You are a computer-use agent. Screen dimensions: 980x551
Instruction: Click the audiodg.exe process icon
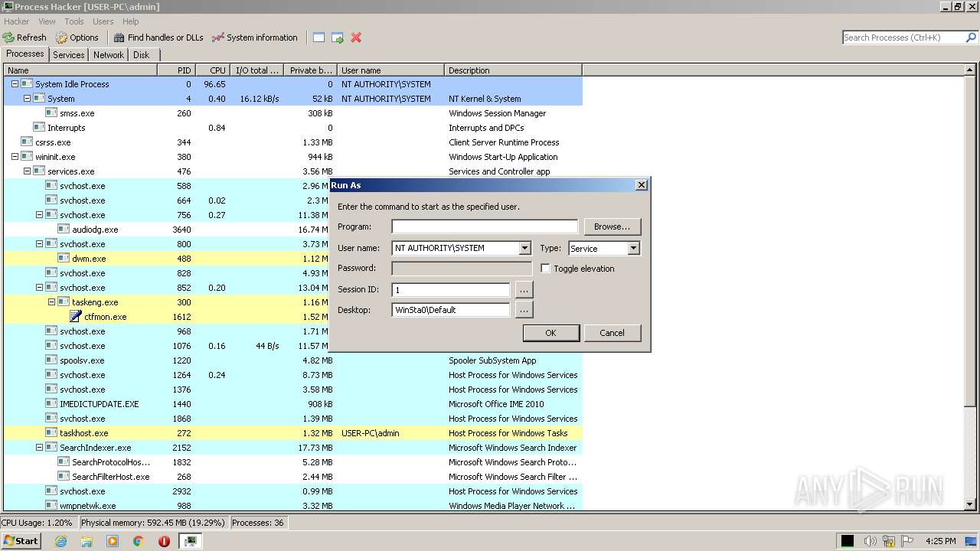pos(64,229)
